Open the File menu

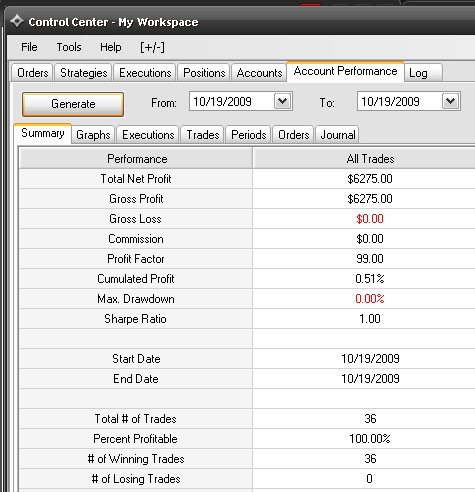(29, 47)
